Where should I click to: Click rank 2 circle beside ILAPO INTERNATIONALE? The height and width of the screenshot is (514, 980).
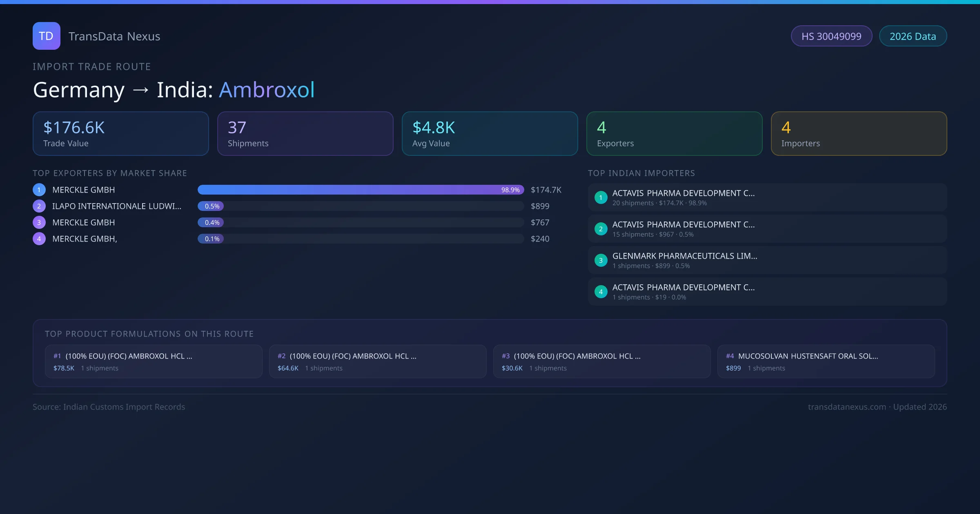coord(39,206)
